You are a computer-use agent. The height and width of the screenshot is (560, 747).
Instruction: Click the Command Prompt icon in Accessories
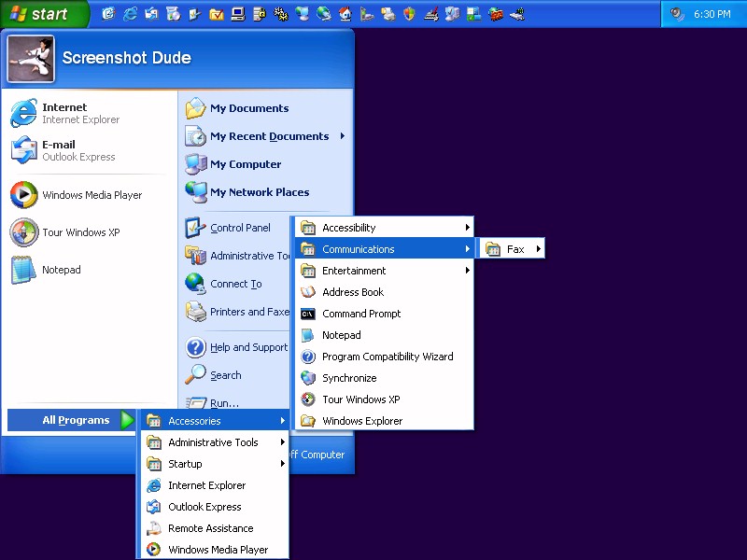[308, 314]
